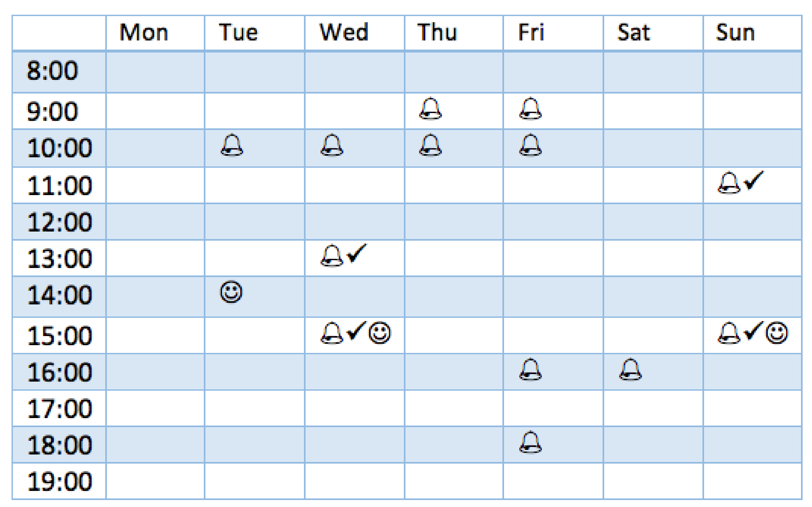Select the empty Thursday 17:00 cell
Screen dimensions: 812x507
pyautogui.click(x=454, y=408)
